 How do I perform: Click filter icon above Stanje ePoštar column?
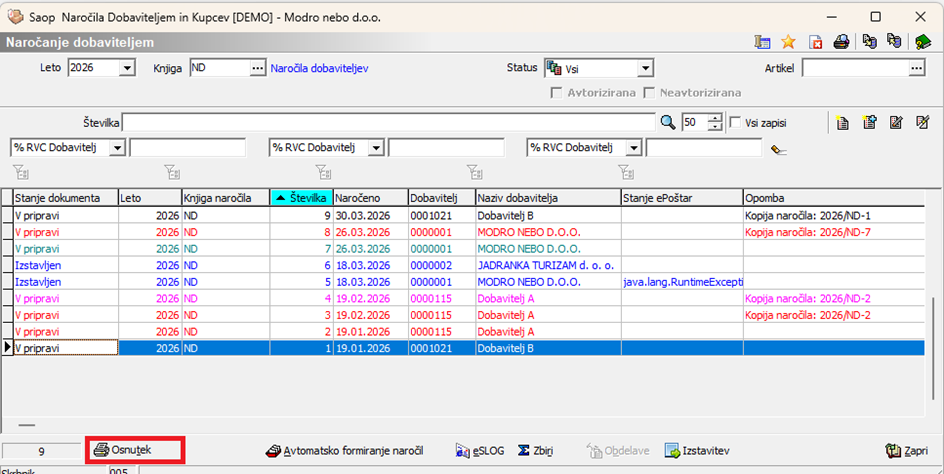click(x=626, y=172)
